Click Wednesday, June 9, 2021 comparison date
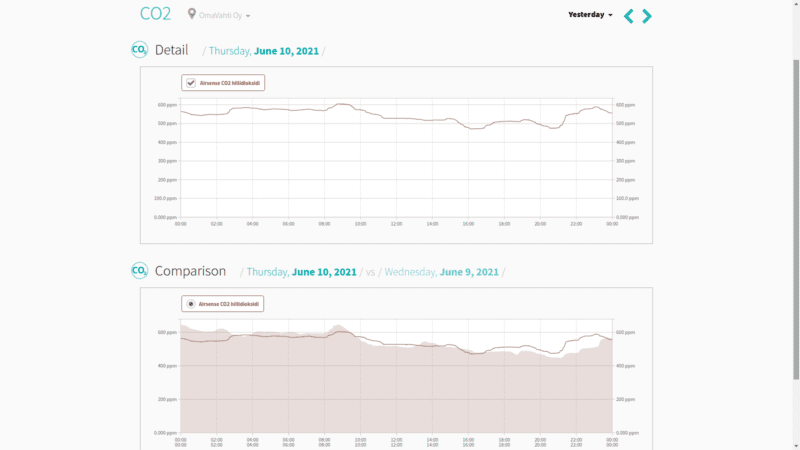The image size is (800, 450). pyautogui.click(x=441, y=272)
